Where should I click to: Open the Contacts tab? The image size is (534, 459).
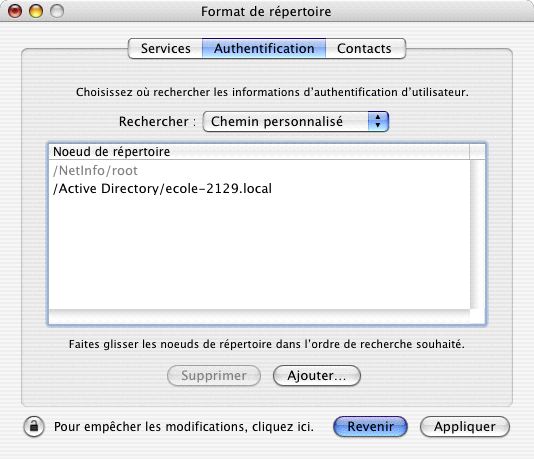point(365,49)
